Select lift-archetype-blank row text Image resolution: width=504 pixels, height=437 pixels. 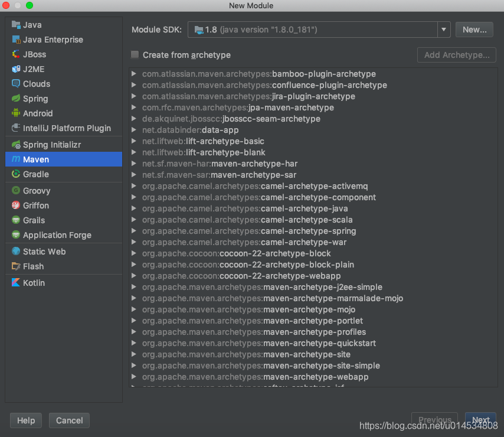pos(204,152)
